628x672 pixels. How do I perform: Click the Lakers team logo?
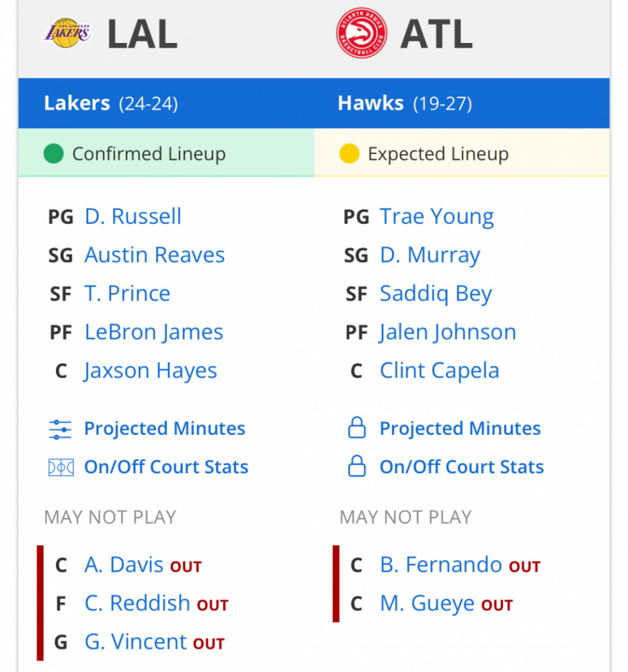67,33
